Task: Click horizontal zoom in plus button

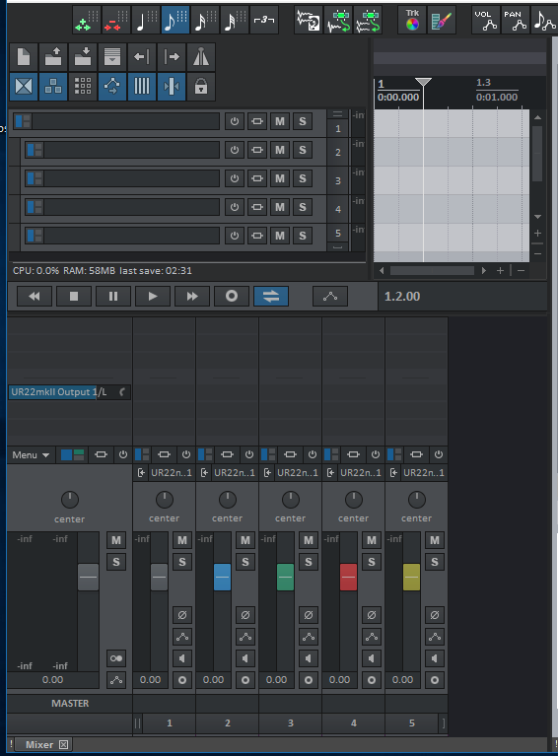Action: tap(500, 270)
